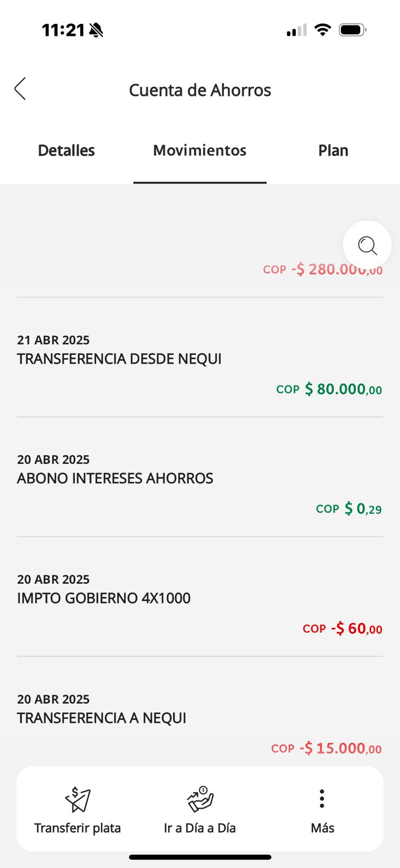Tap the back arrow icon

(21, 89)
